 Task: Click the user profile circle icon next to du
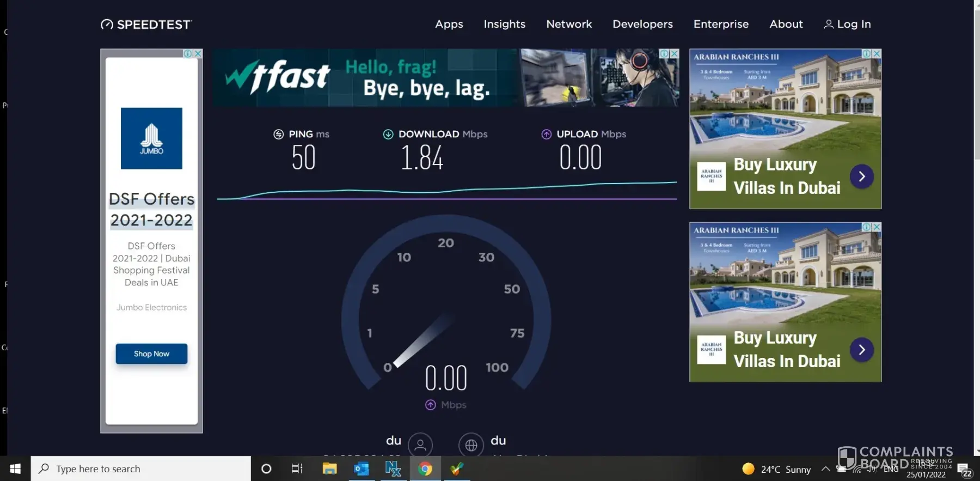(x=420, y=445)
